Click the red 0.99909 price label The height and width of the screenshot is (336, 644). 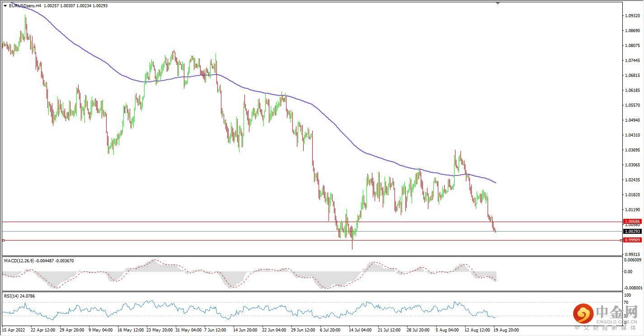pyautogui.click(x=631, y=240)
